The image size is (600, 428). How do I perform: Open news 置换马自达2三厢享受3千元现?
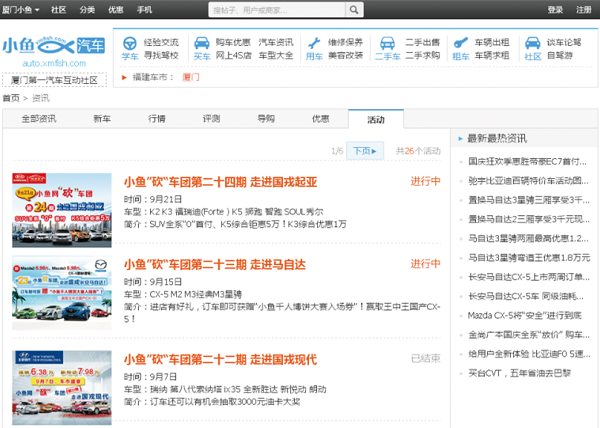click(x=529, y=219)
